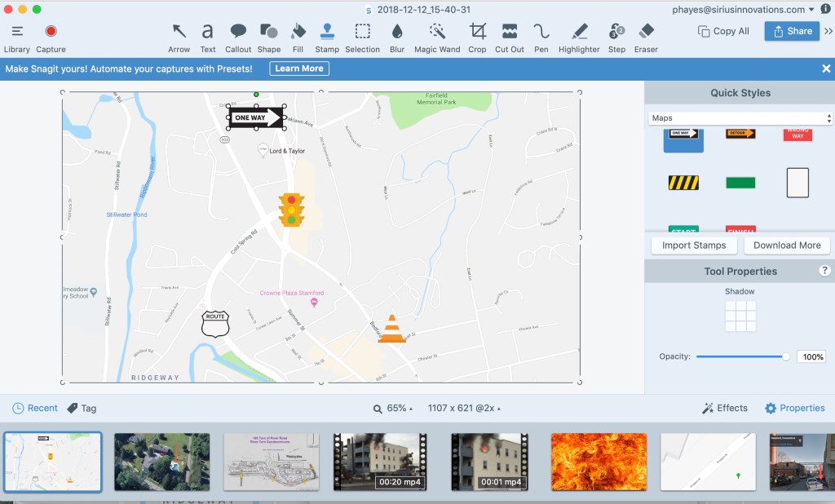Click the red Capture button
Viewport: 835px width, 504px height.
pos(51,32)
